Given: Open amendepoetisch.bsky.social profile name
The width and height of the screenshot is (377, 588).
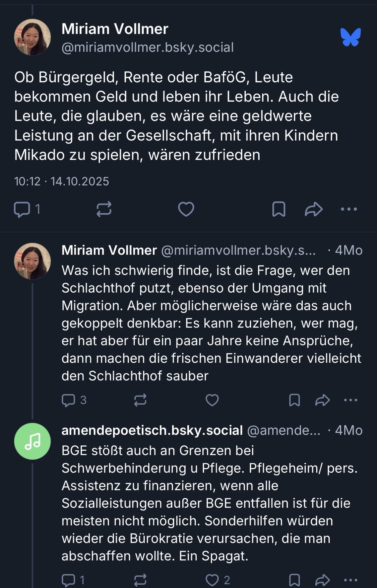Looking at the screenshot, I should click(152, 430).
